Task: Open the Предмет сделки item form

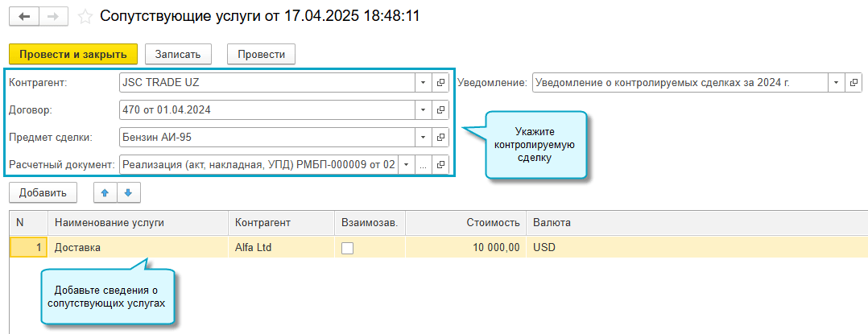Action: (x=440, y=137)
